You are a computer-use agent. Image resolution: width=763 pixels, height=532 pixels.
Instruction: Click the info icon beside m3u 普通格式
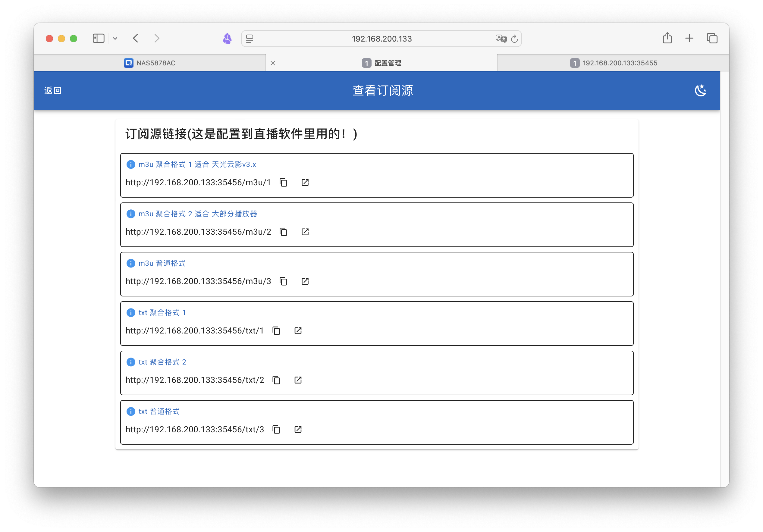coord(130,263)
